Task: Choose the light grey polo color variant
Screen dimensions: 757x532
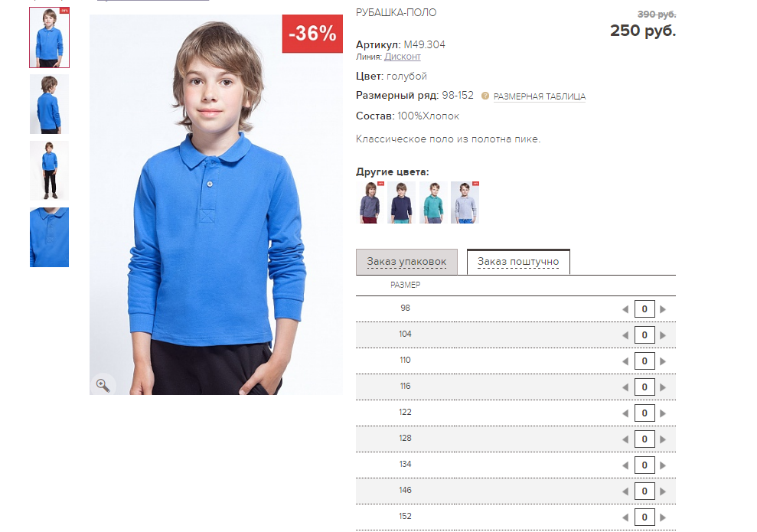Action: coord(465,202)
